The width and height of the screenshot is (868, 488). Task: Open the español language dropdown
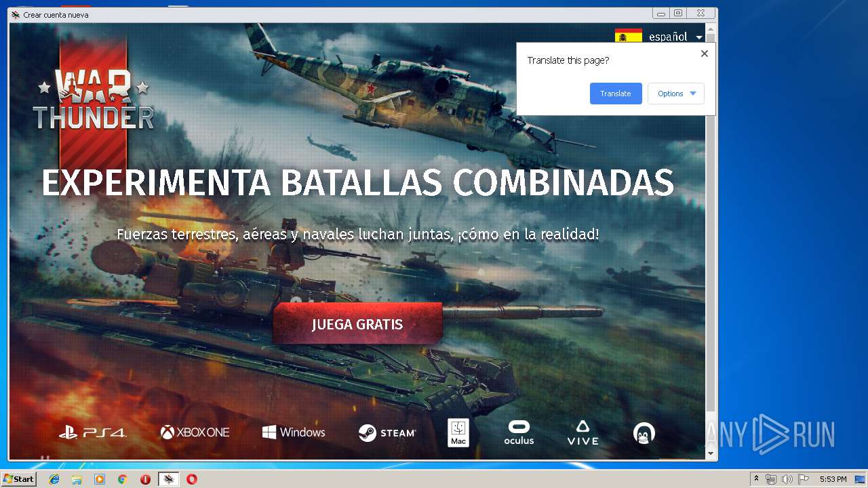(675, 37)
